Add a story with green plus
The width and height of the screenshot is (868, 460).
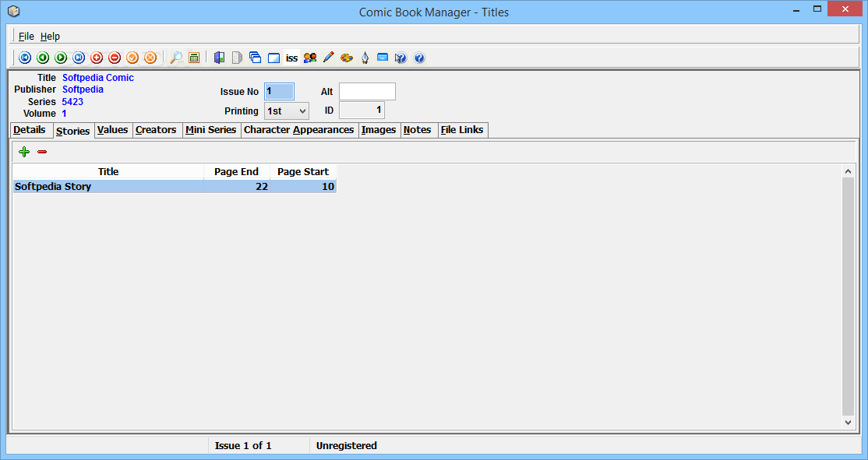pos(24,152)
